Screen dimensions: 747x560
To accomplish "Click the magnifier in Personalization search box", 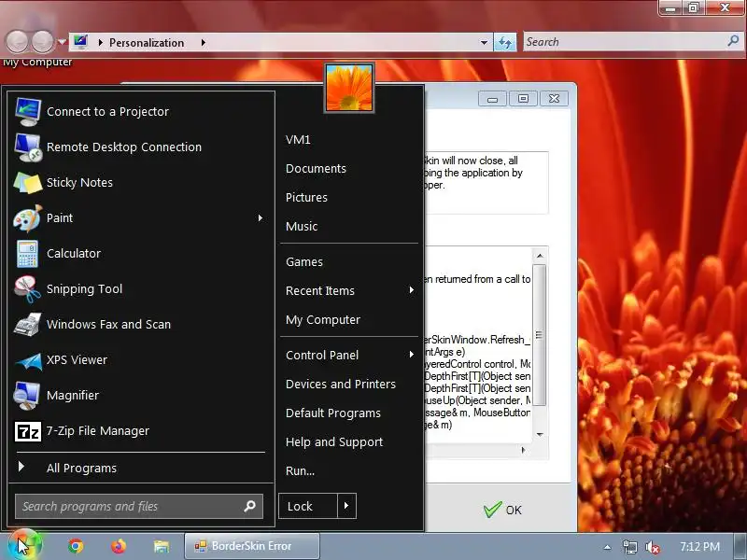I will click(x=733, y=41).
